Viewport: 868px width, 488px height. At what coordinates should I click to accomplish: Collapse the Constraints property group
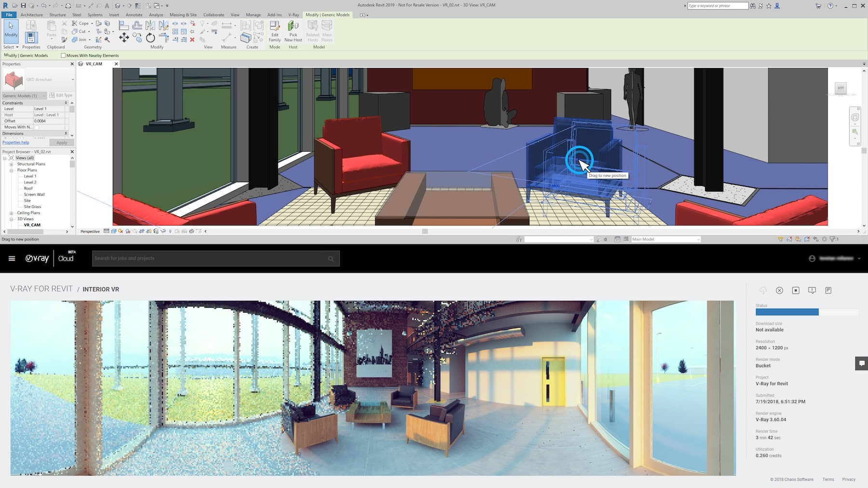click(66, 103)
